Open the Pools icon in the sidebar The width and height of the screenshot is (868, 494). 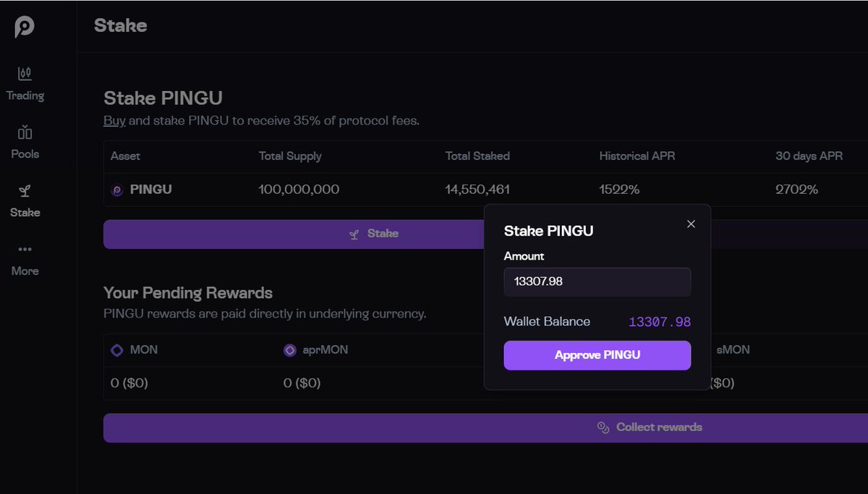25,132
